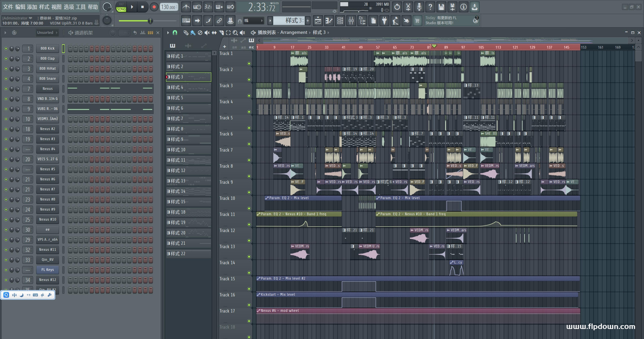This screenshot has width=644, height=339.
Task: Click the main volume slider handle
Action: click(x=150, y=21)
